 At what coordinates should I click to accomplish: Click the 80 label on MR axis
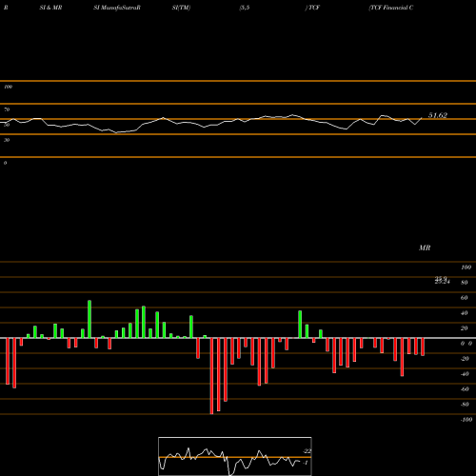coord(465,283)
